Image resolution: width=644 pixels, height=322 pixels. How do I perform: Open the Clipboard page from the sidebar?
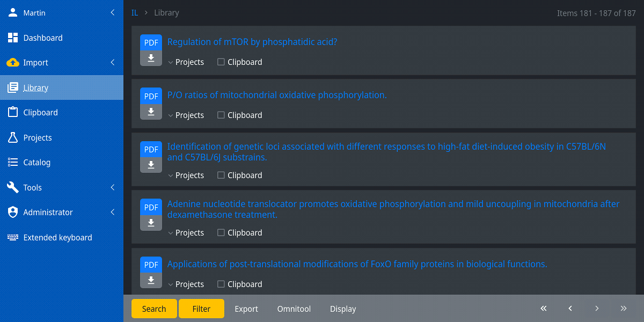tap(40, 113)
